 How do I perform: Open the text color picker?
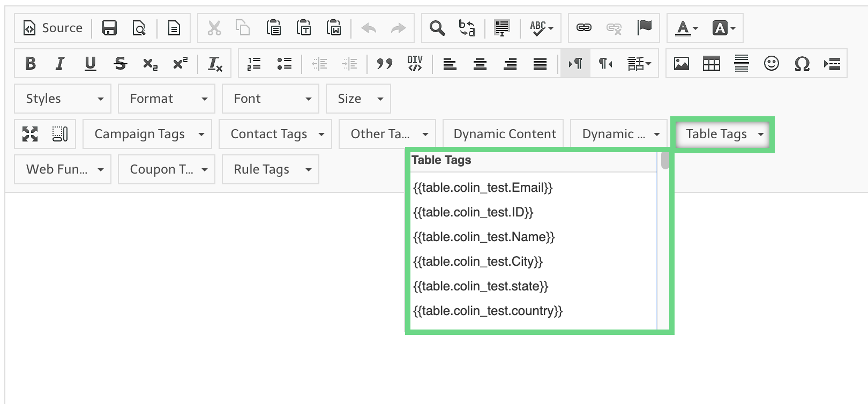687,28
